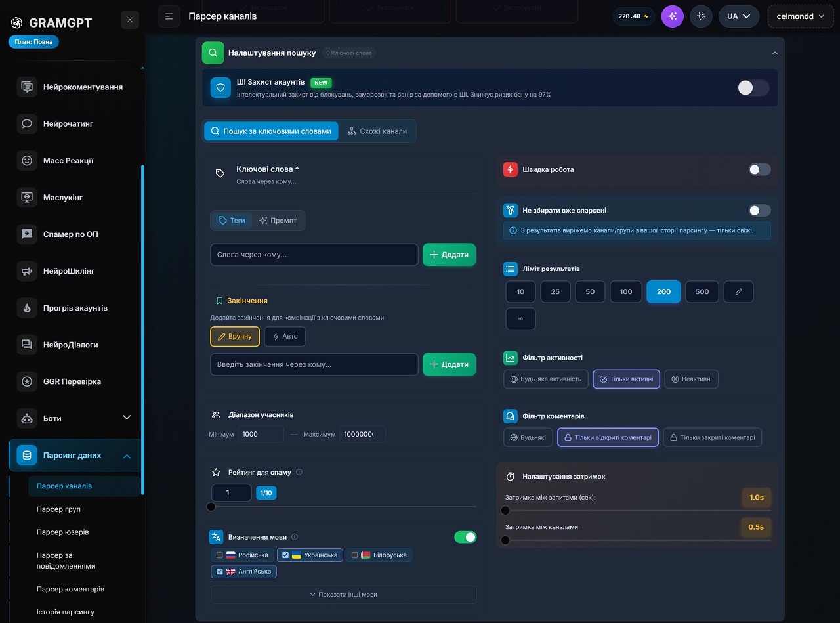
Task: Click the Рейтинг для спаму slider handle
Action: (x=211, y=507)
